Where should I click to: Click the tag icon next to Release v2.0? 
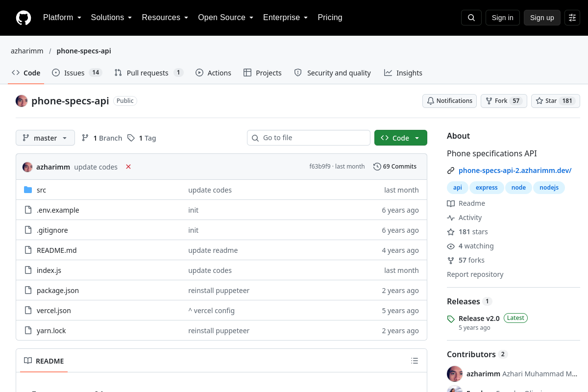(451, 319)
